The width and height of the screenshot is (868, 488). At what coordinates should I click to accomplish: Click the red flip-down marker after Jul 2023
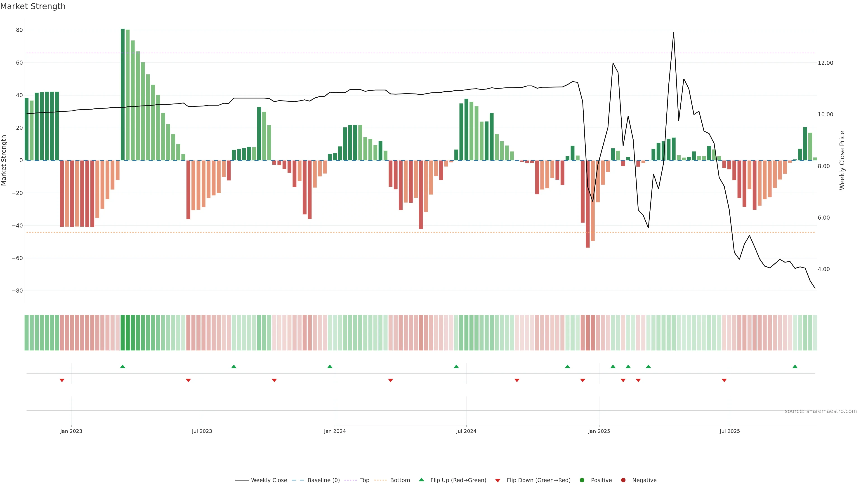tap(274, 380)
